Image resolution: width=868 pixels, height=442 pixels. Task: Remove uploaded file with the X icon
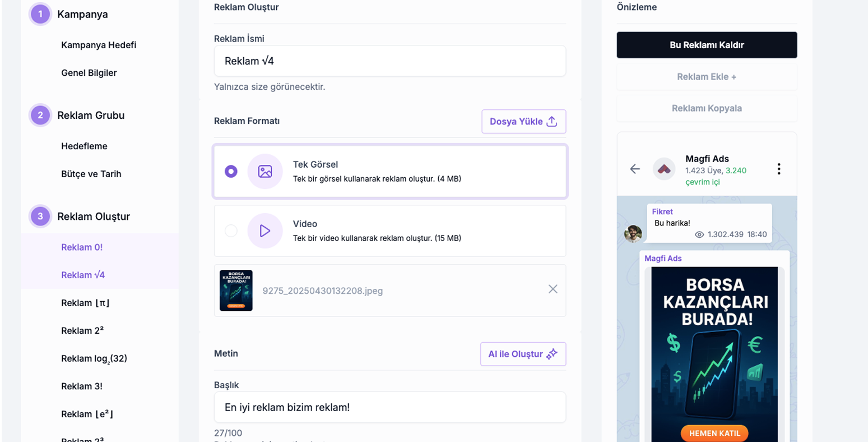point(553,289)
